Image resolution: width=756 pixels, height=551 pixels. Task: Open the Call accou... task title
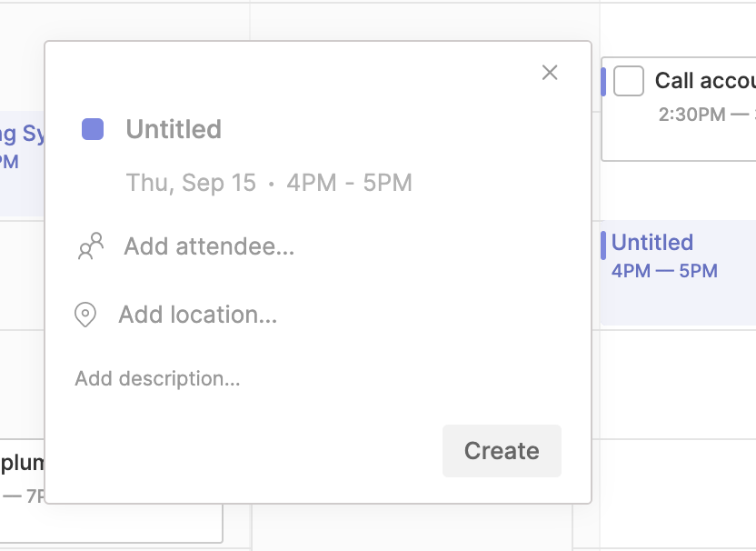pyautogui.click(x=705, y=81)
